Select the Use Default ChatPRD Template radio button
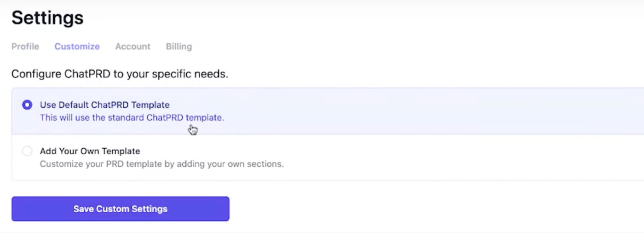This screenshot has width=644, height=233. tap(27, 105)
